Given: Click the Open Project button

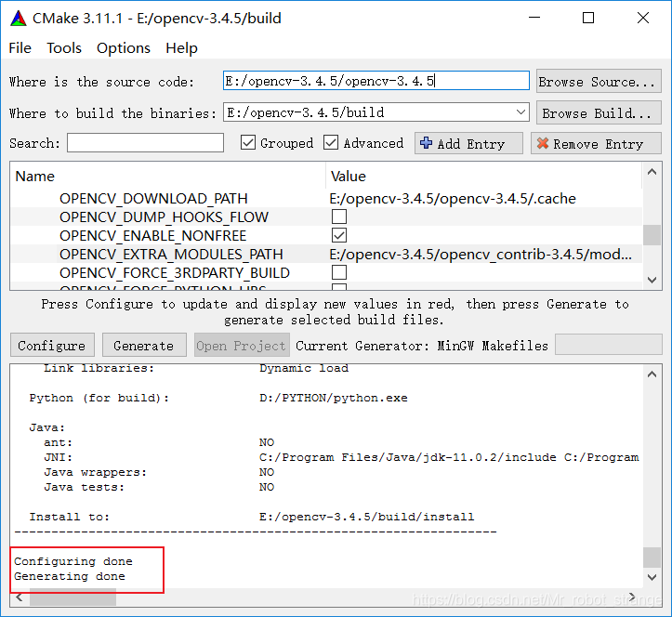Looking at the screenshot, I should click(x=242, y=345).
